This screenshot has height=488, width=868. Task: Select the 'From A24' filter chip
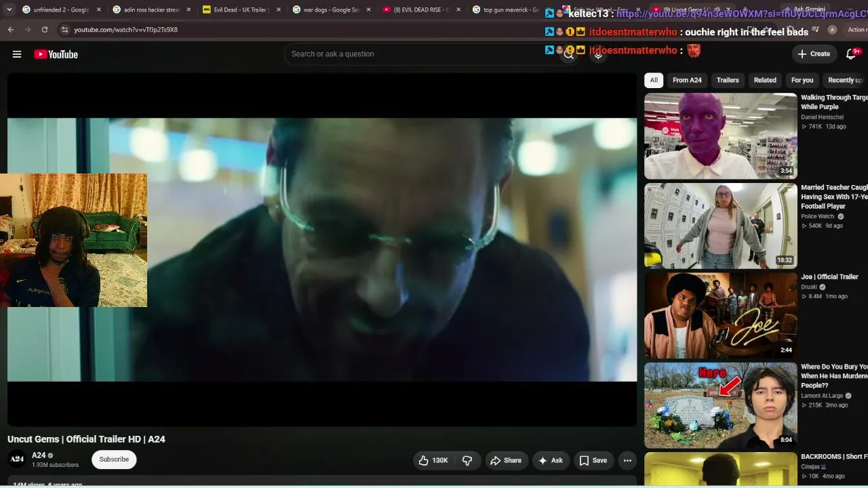[x=687, y=80]
